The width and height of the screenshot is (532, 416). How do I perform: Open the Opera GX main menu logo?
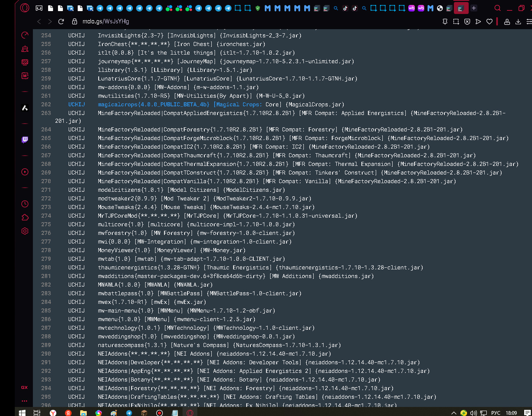click(25, 8)
